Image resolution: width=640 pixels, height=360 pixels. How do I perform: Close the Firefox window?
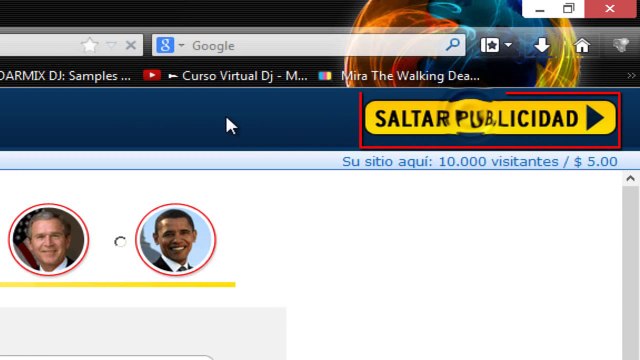click(x=610, y=9)
